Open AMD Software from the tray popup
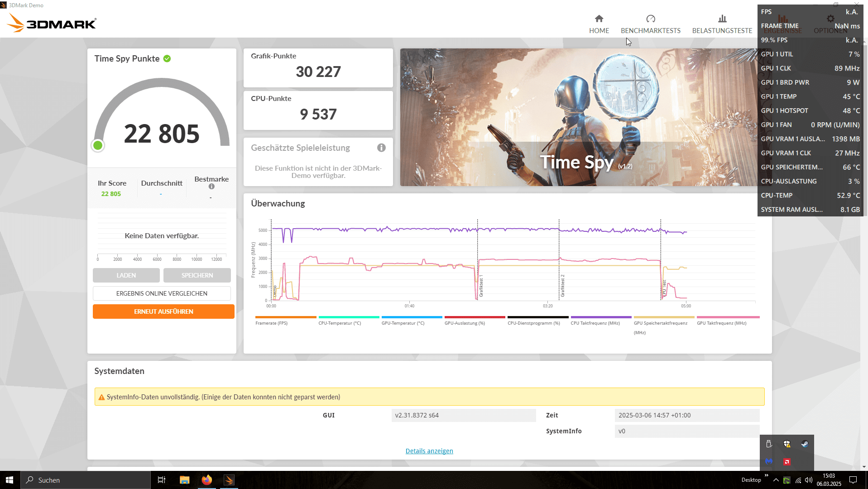This screenshot has height=489, width=868. point(787,461)
